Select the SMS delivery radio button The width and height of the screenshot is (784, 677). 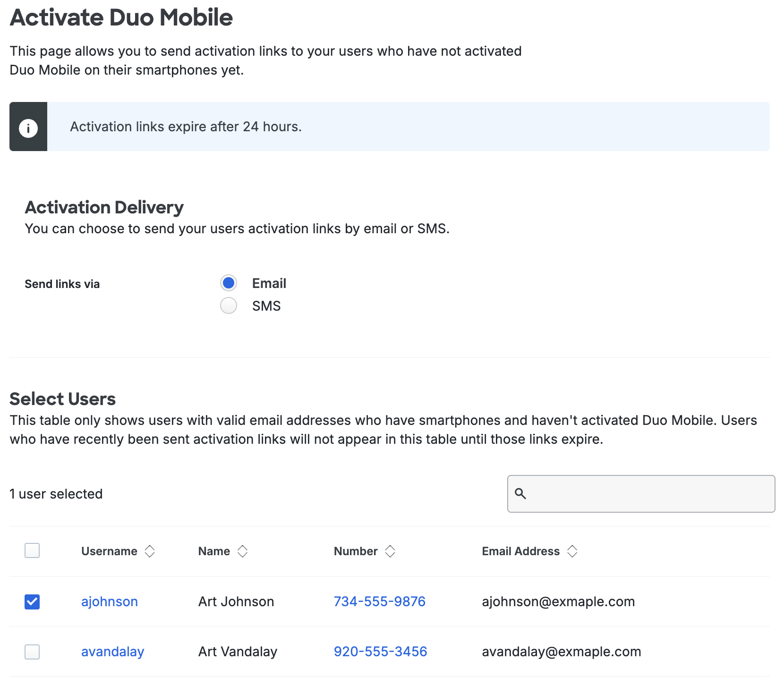pyautogui.click(x=228, y=305)
